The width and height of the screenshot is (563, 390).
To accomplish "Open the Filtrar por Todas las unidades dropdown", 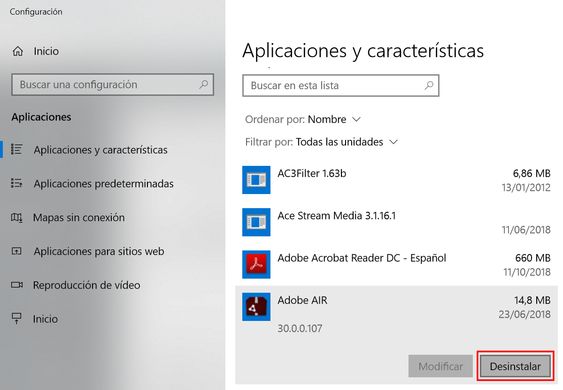I will 321,142.
